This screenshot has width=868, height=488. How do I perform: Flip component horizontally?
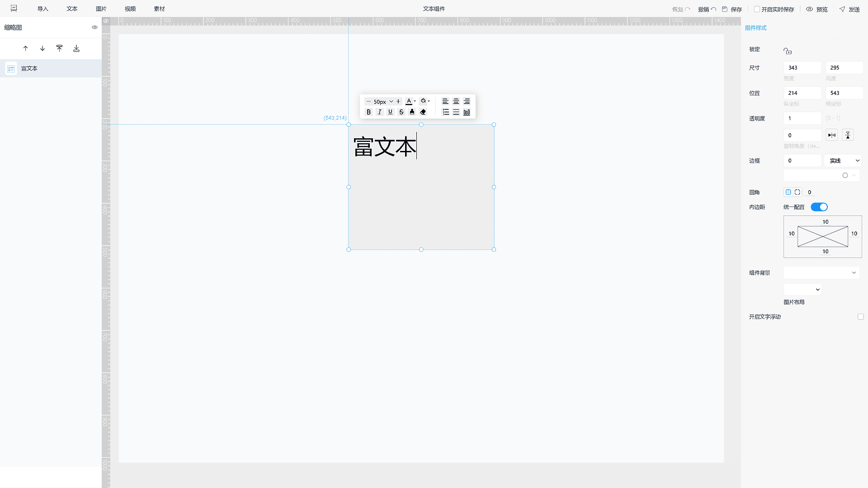[832, 135]
